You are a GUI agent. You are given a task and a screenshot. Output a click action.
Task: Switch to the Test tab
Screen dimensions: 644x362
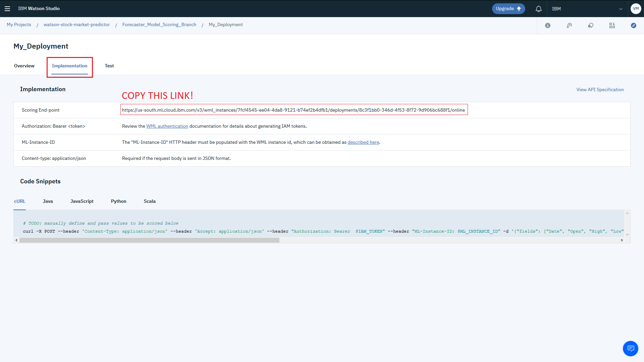pos(109,66)
